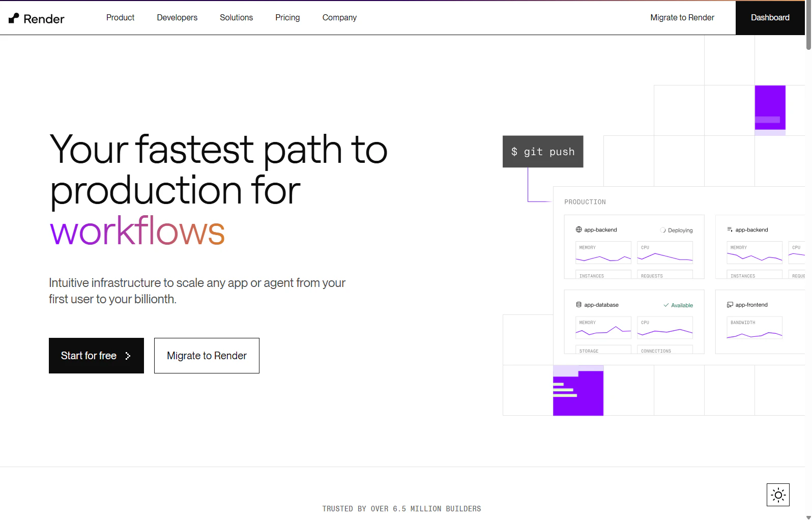Click the purple square with white lines
This screenshot has height=520, width=812.
(x=578, y=393)
